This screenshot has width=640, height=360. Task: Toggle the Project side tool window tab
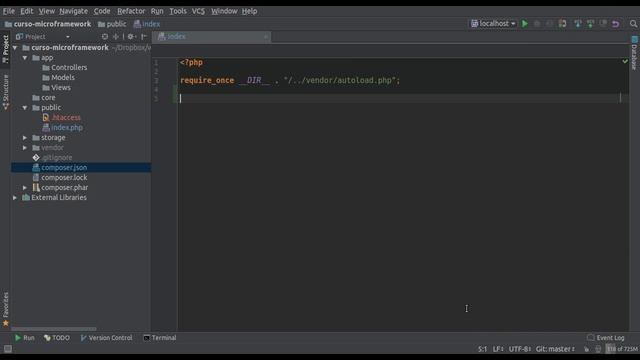coord(5,49)
